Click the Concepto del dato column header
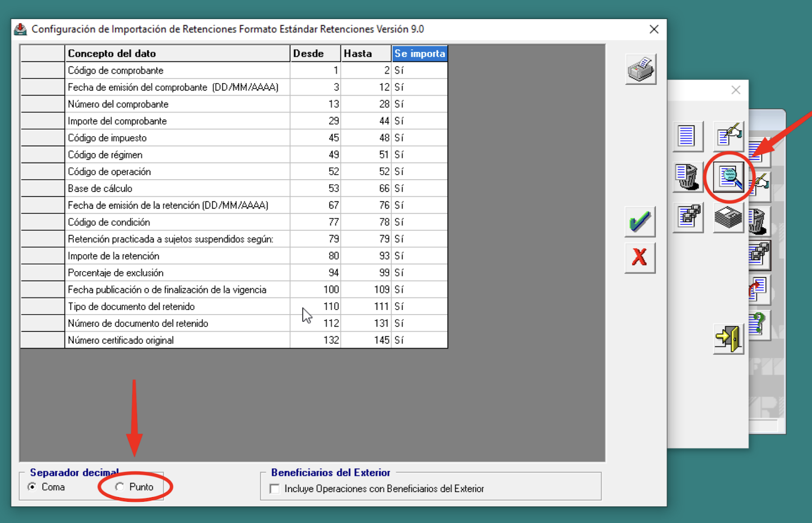The width and height of the screenshot is (812, 523). click(178, 53)
